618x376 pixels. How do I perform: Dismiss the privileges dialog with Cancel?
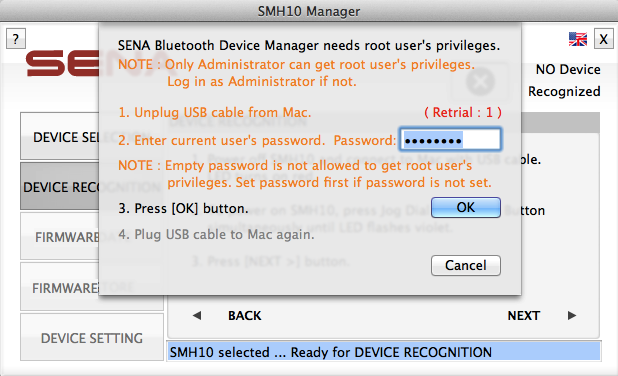(x=466, y=265)
